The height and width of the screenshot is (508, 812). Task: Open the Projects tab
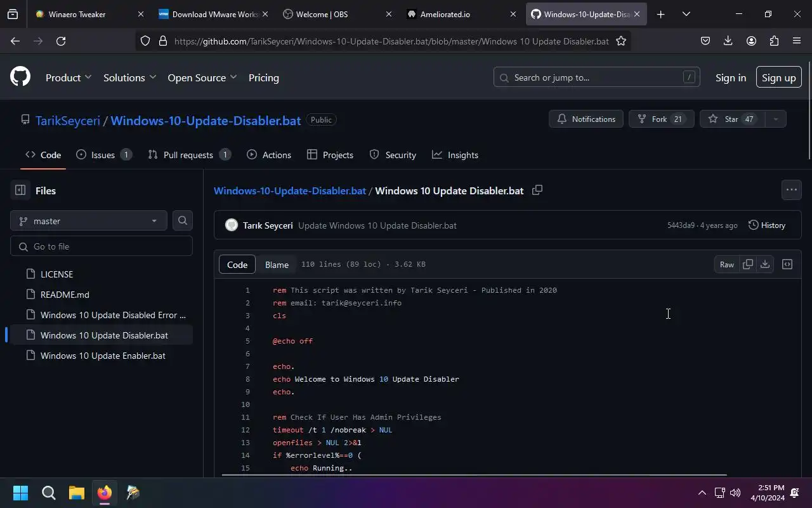click(x=330, y=155)
